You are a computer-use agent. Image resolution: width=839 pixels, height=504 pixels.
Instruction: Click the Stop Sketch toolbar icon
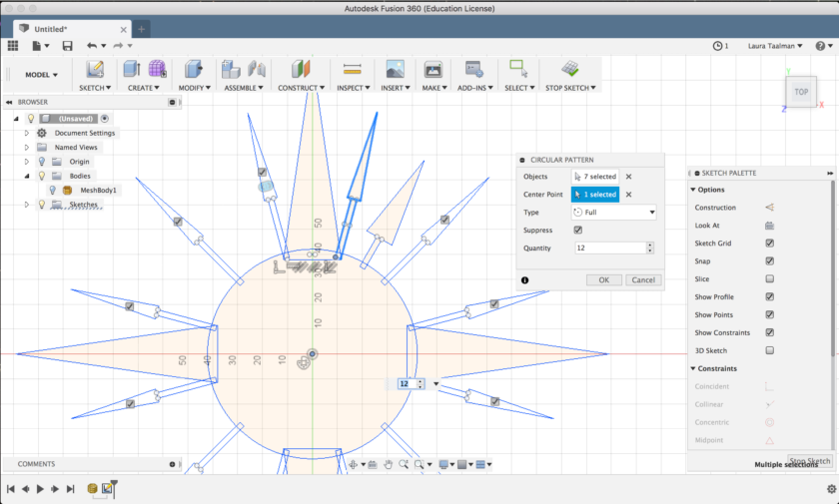(568, 69)
